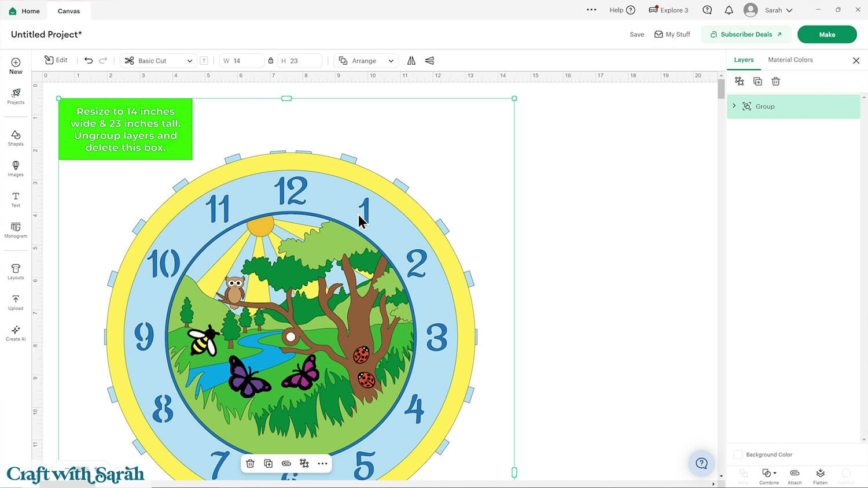868x488 pixels.
Task: Click attach icon in floating canvas toolbar
Action: pos(286,463)
